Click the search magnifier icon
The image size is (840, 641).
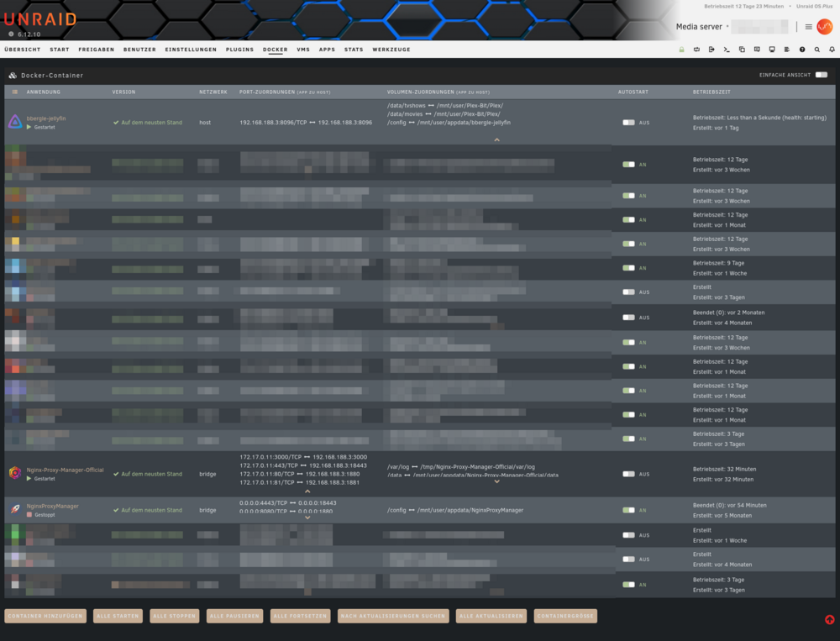(817, 50)
